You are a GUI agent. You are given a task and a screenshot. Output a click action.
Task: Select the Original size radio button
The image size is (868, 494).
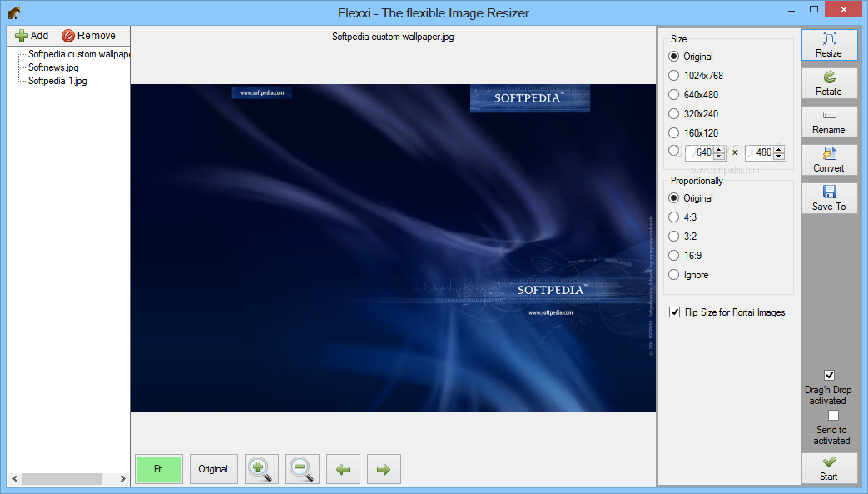click(x=674, y=57)
